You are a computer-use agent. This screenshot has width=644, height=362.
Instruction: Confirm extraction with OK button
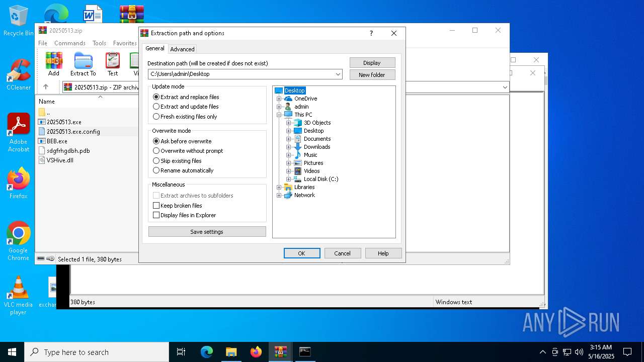[302, 253]
